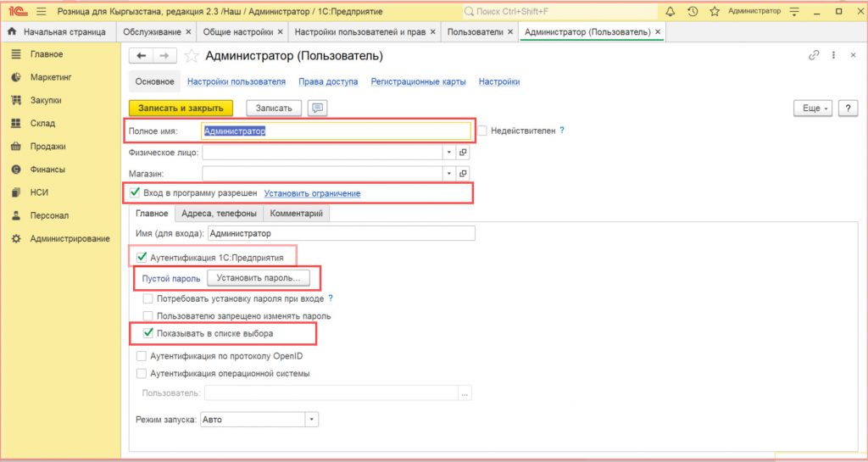Viewport: 868px width, 462px height.
Task: Copy link to this form icon
Action: click(814, 55)
